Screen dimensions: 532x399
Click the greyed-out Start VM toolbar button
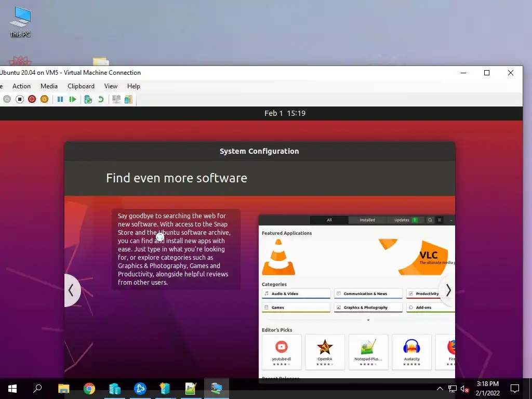click(7, 99)
